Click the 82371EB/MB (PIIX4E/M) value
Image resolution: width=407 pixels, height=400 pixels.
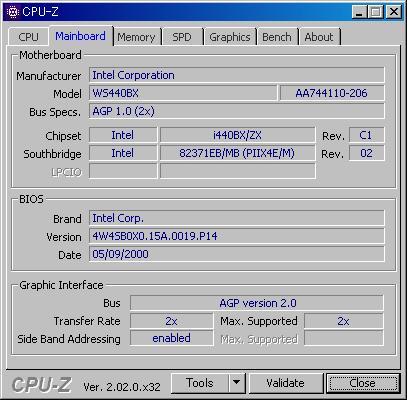click(x=237, y=153)
